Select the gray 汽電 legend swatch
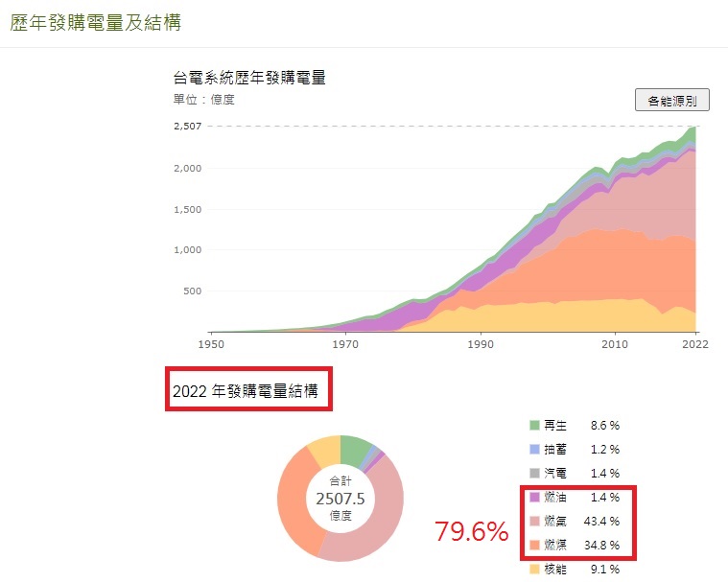This screenshot has height=582, width=728. 534,473
